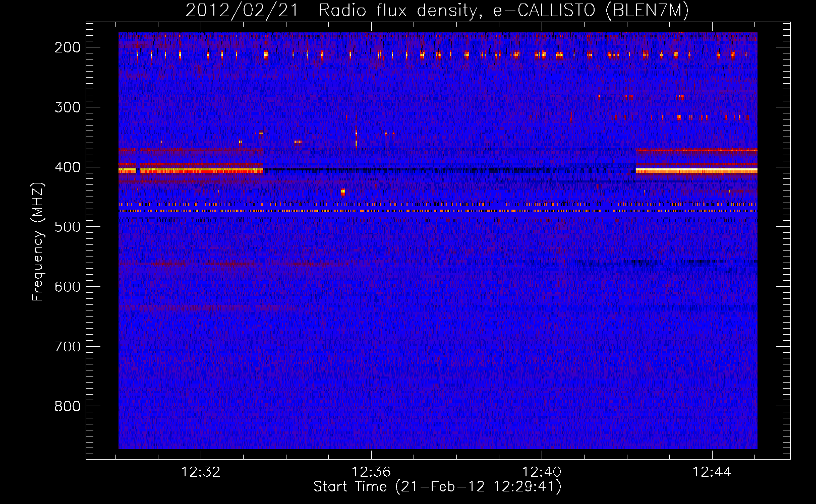The image size is (816, 504).
Task: Click the 200 frequency tick label
Action: (68, 47)
